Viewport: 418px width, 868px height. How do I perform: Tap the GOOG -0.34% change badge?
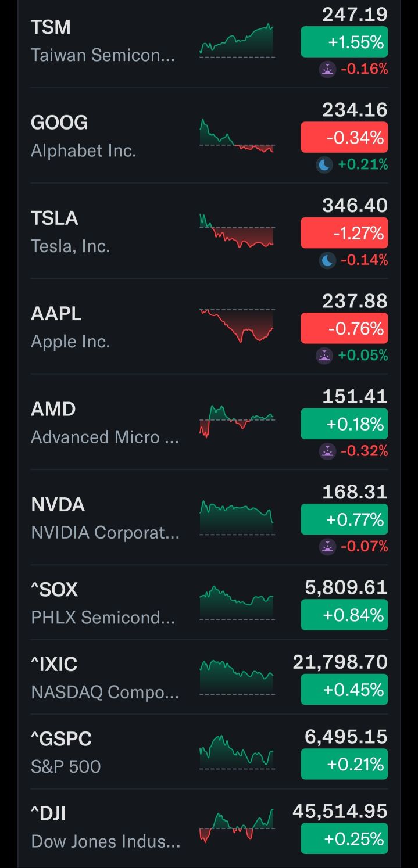(x=344, y=138)
